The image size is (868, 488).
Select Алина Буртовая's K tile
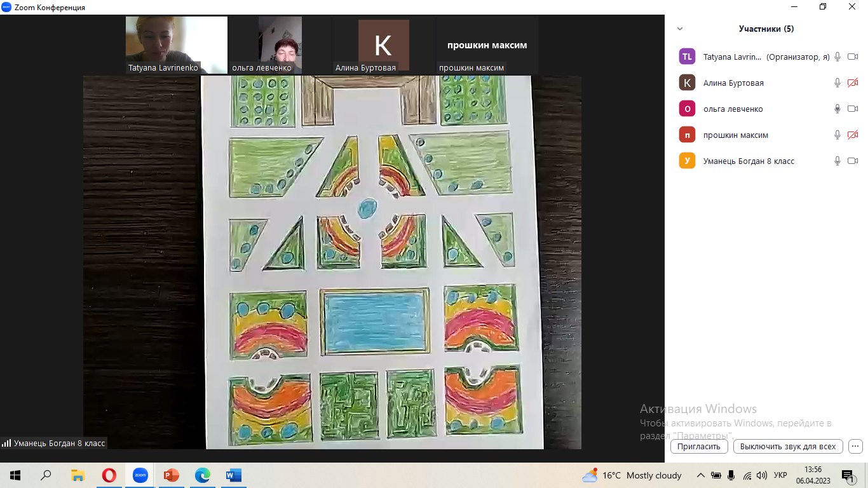[384, 45]
